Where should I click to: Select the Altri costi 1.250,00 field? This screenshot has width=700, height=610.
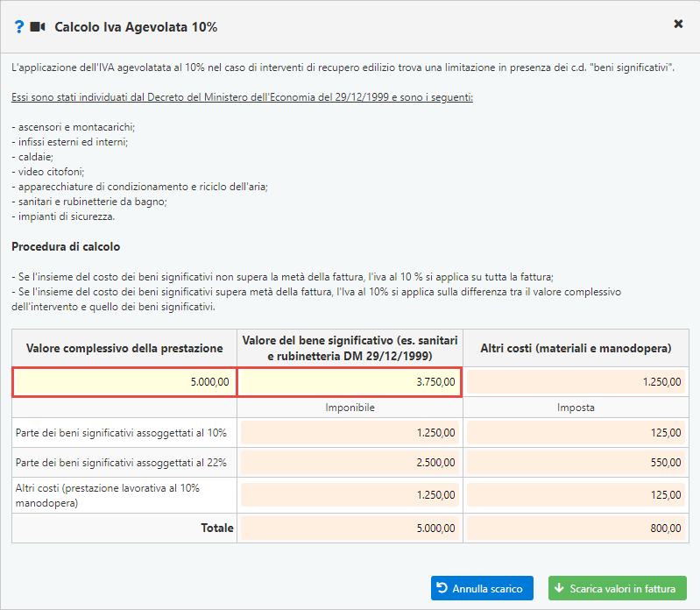pos(576,382)
